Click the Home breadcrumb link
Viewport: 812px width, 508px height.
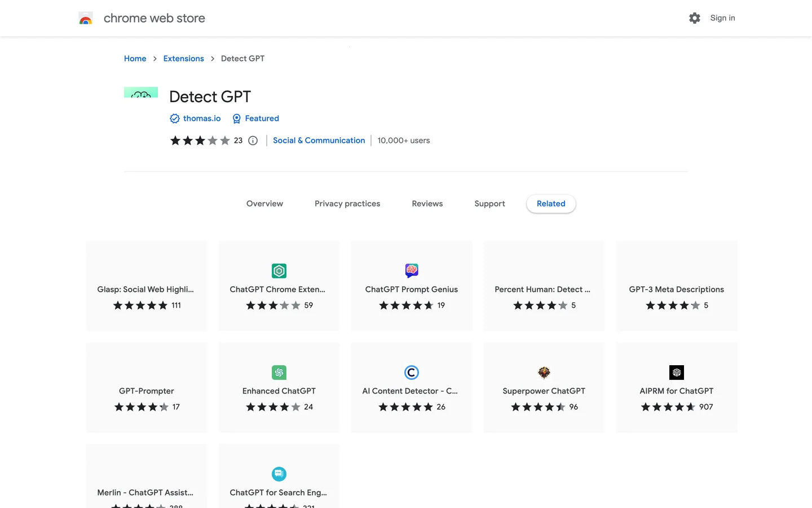tap(135, 59)
